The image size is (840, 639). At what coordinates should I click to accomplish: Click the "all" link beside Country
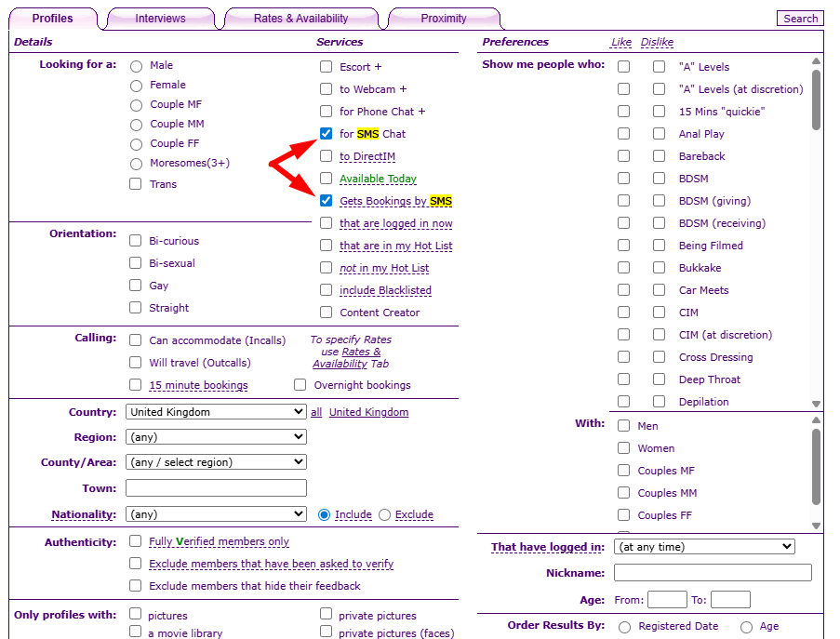pos(316,412)
